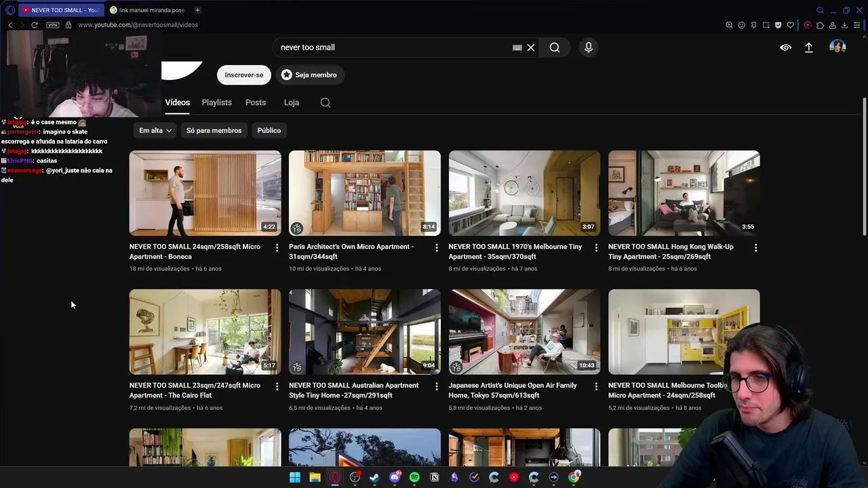Expand the 'Em alta' sort dropdown
Image resolution: width=868 pixels, height=488 pixels.
pyautogui.click(x=155, y=130)
